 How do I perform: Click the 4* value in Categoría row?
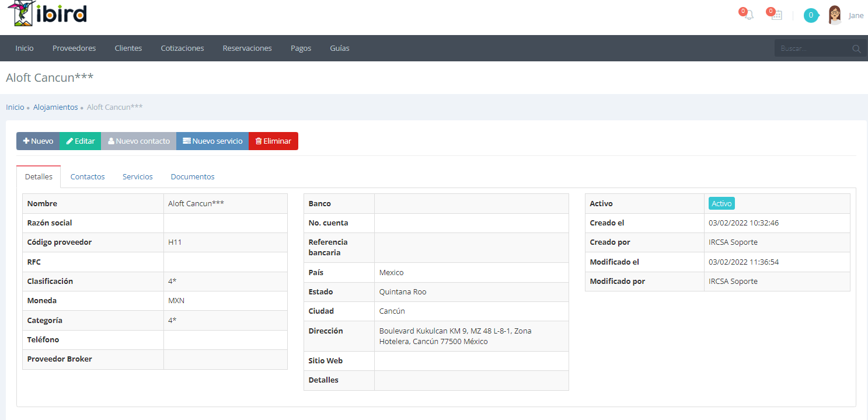[x=172, y=321]
